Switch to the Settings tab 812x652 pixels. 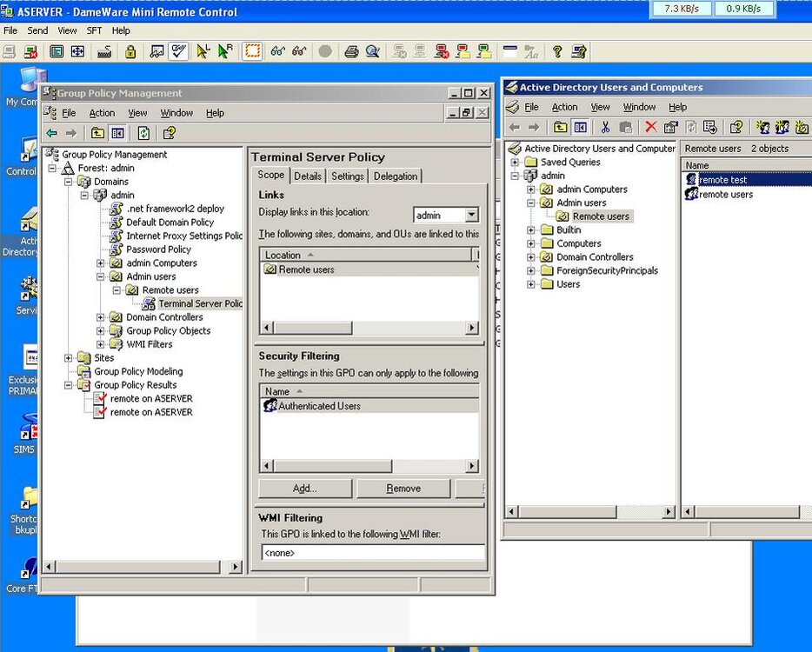(348, 176)
